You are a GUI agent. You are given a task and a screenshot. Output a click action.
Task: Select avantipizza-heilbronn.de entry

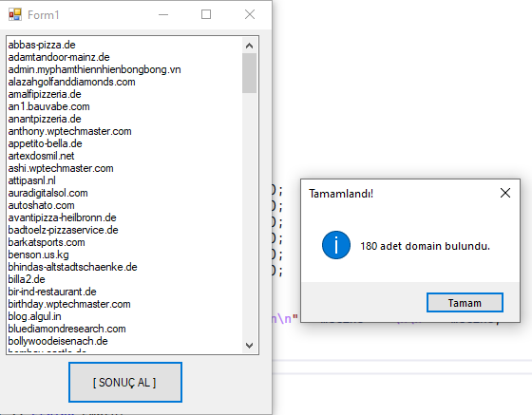pos(62,217)
